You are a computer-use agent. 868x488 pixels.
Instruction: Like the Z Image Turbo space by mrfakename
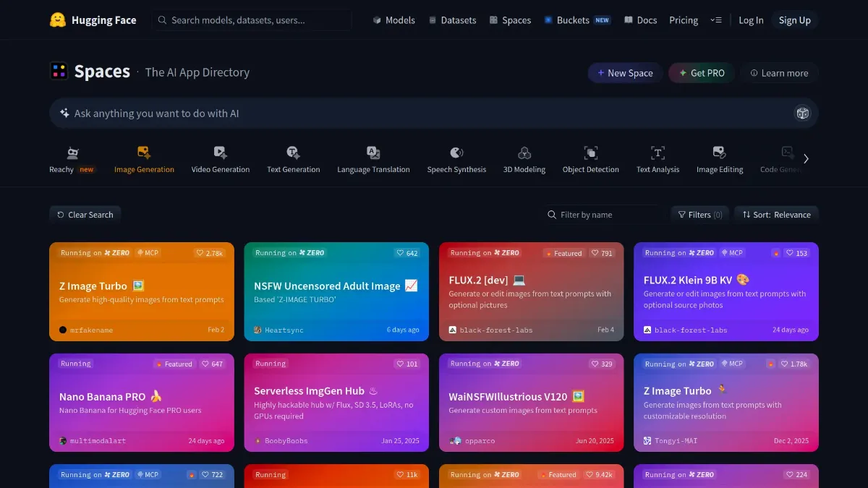(x=209, y=253)
